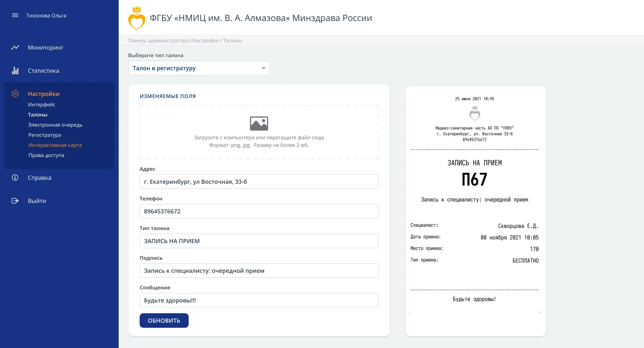
Task: Open the Мониторинг section
Action: pyautogui.click(x=46, y=47)
